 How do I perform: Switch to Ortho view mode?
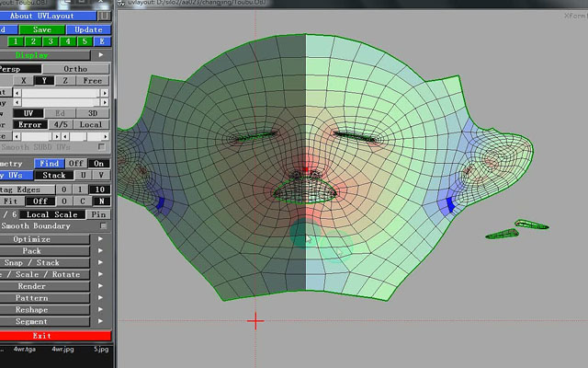tap(75, 69)
